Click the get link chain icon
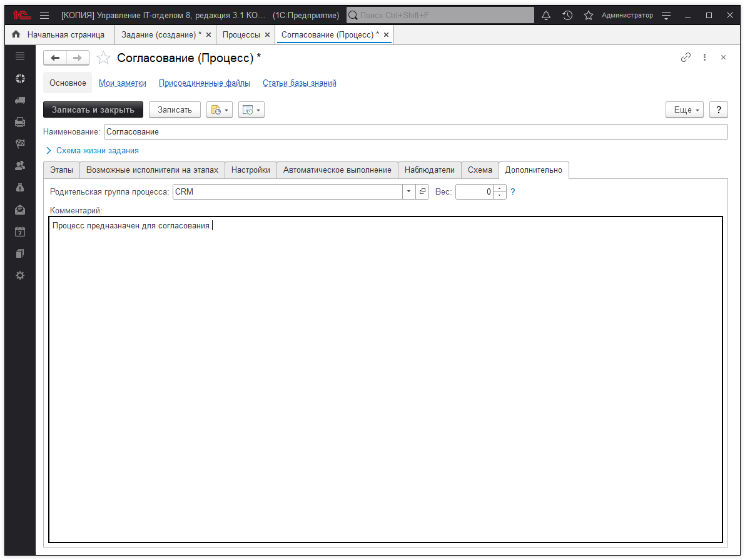This screenshot has width=745, height=560. click(x=686, y=58)
